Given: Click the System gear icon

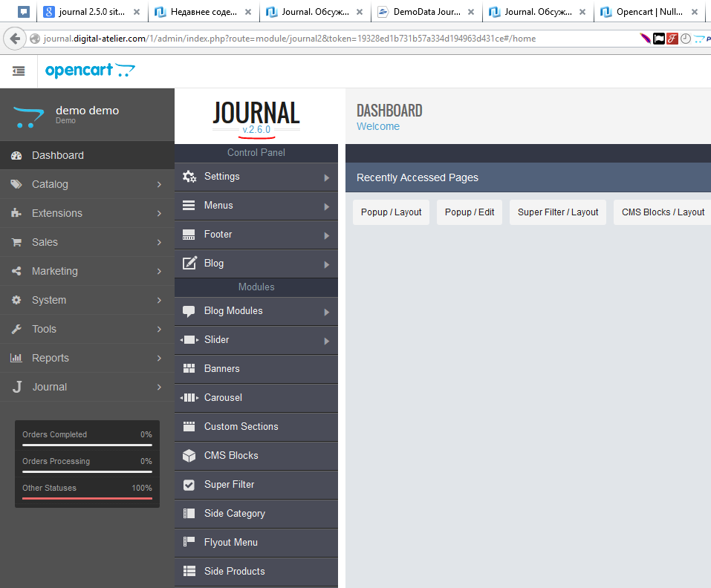Looking at the screenshot, I should (16, 300).
